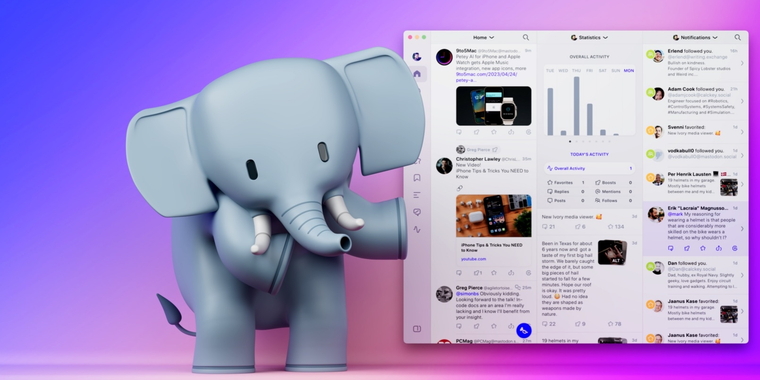This screenshot has width=760, height=380.
Task: View 9to5Mac post image of devices
Action: click(x=493, y=106)
